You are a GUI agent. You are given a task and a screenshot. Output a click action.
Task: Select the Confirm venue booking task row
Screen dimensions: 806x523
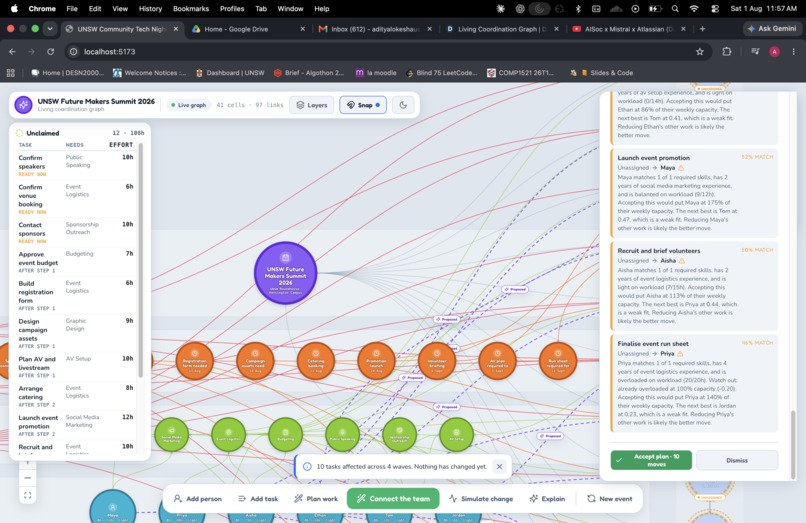76,199
